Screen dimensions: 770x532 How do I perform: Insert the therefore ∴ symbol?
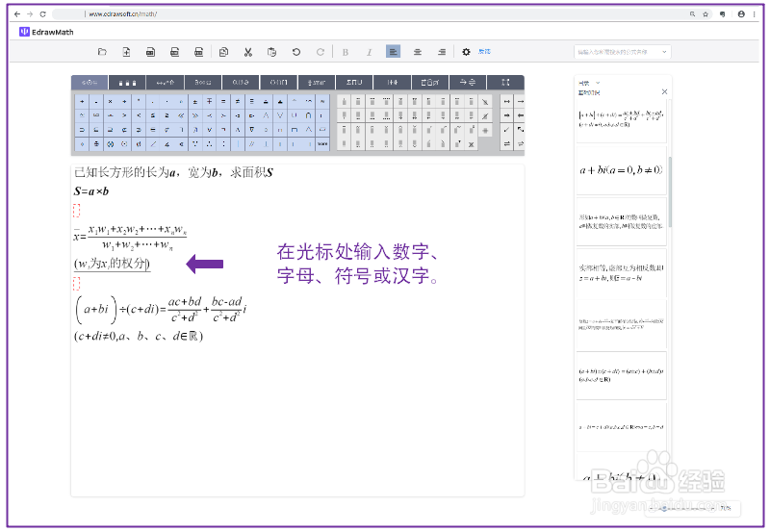point(209,143)
